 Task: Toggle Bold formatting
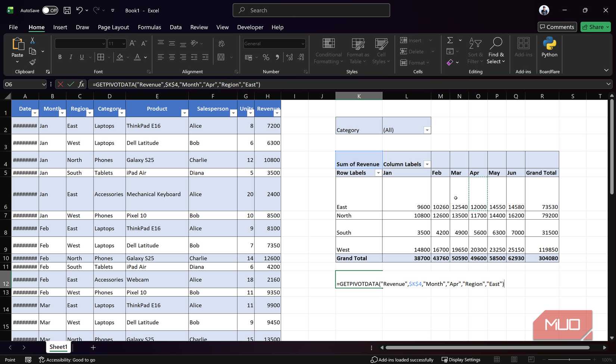(x=60, y=57)
